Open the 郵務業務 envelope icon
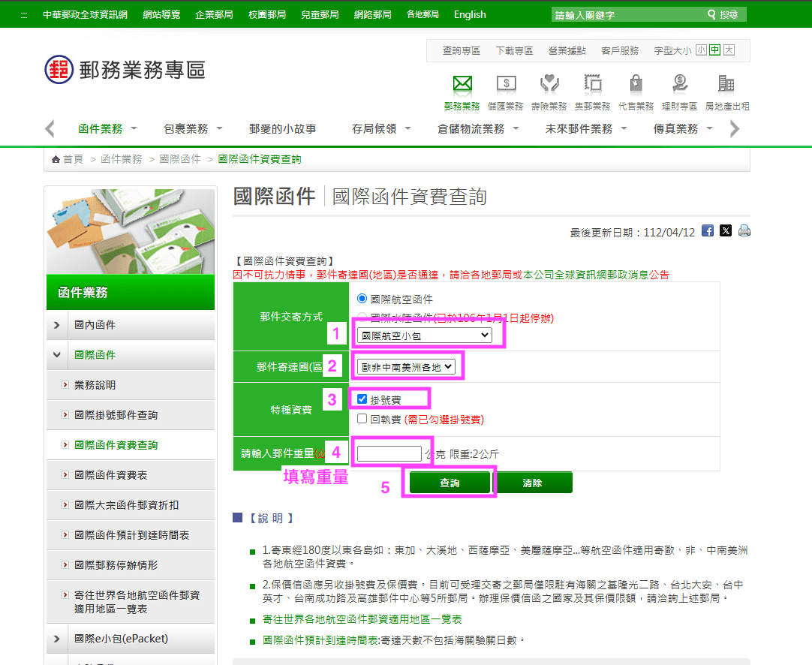The image size is (812, 665). point(462,84)
